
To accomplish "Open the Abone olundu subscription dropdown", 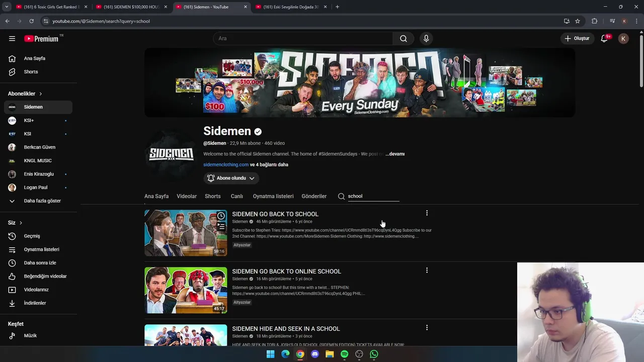I will 231,178.
